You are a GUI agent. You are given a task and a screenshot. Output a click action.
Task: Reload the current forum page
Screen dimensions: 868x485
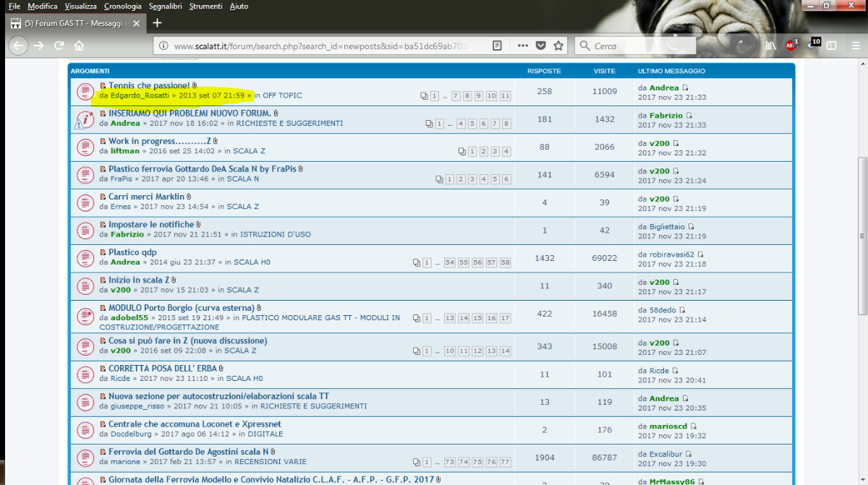[x=59, y=46]
